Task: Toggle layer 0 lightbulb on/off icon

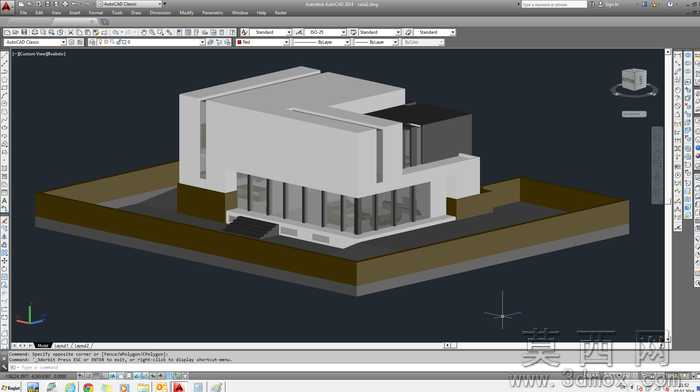Action: coord(101,42)
